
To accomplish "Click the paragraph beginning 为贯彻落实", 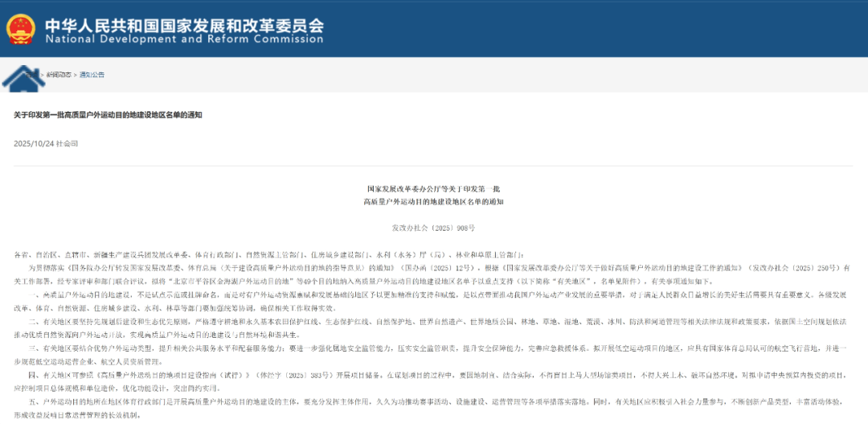I will (x=434, y=273).
